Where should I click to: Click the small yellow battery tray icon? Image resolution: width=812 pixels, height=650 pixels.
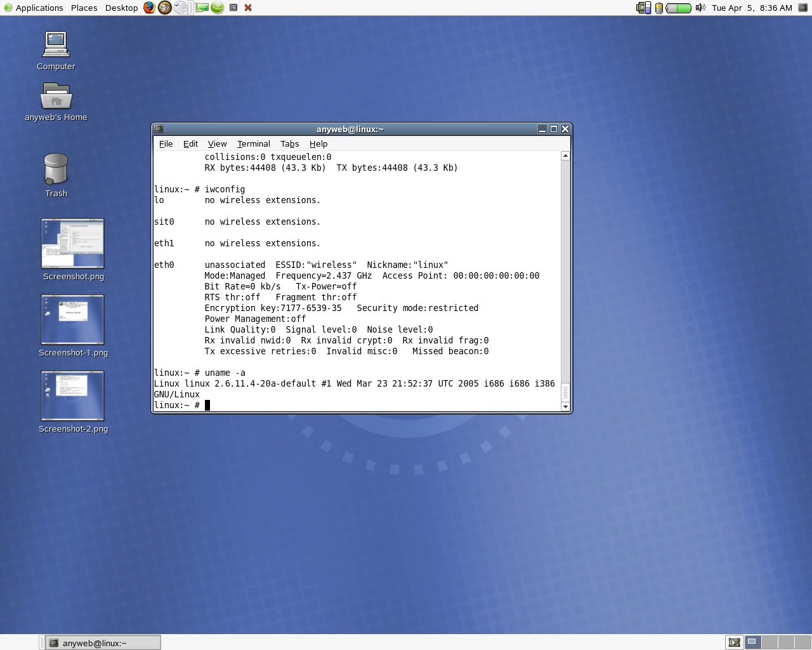(x=659, y=8)
